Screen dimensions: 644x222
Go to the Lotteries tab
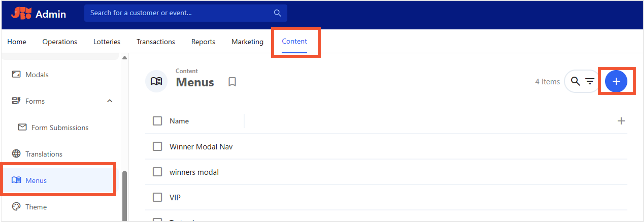[x=107, y=41]
